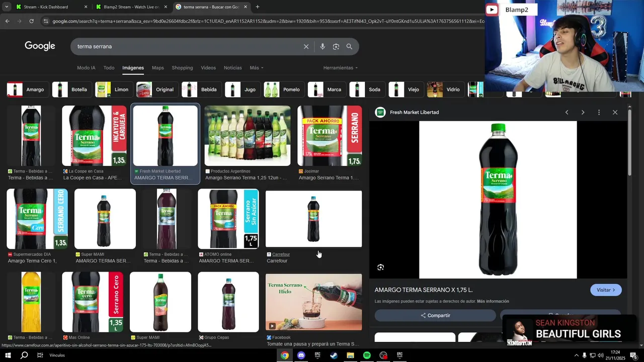Start a voice search with the microphone
Screen dimensions: 644x362
pyautogui.click(x=323, y=46)
